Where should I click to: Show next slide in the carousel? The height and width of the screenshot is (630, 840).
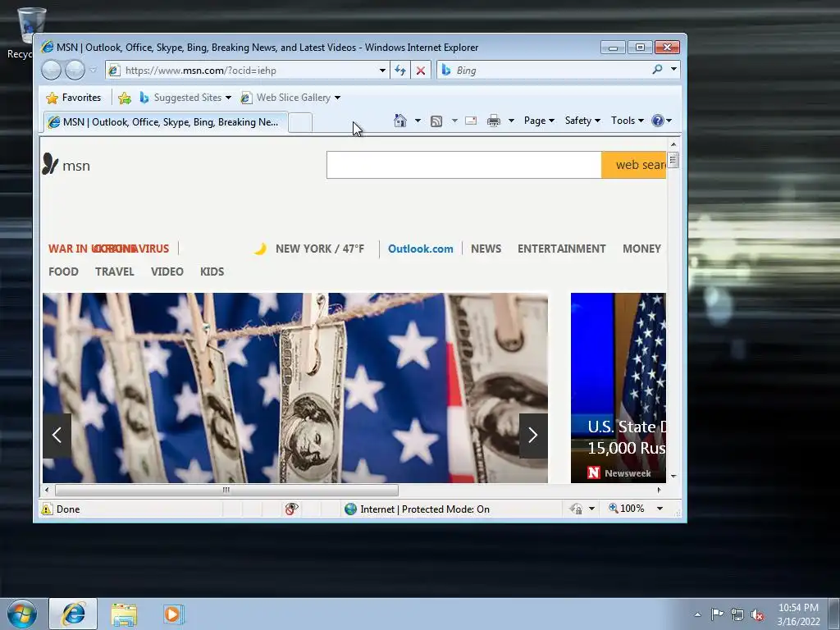pyautogui.click(x=533, y=436)
